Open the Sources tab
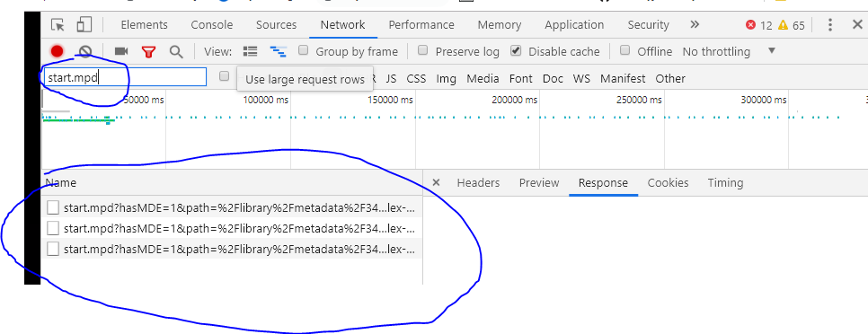 276,25
